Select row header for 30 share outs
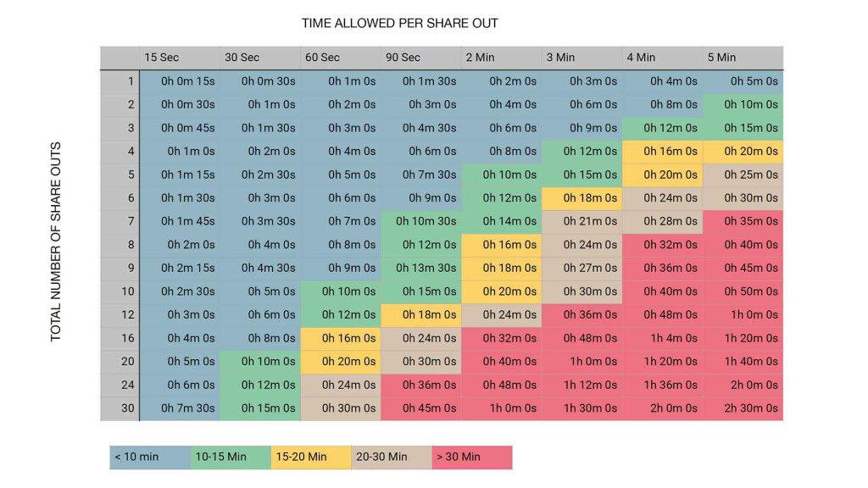Screen dimensions: 868x488 pos(120,408)
